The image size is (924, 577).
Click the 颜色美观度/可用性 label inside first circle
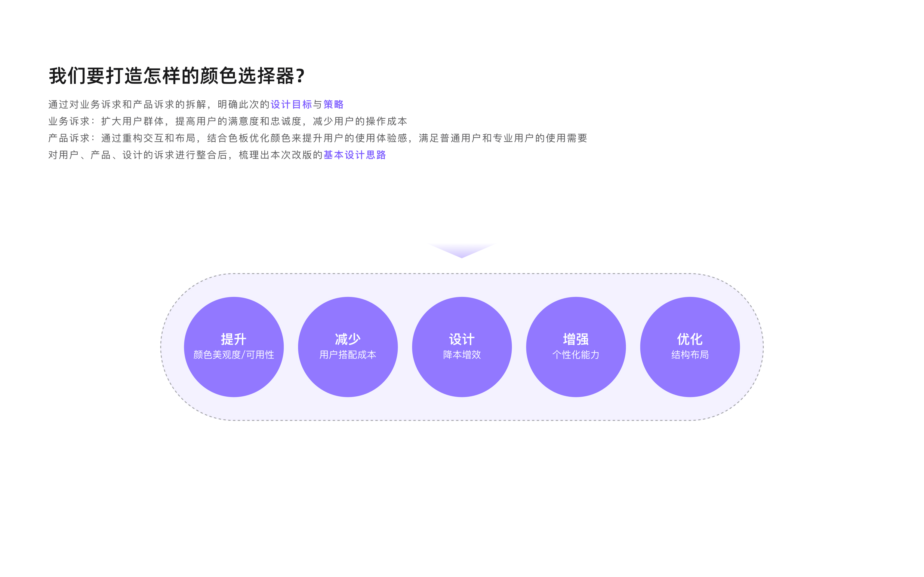(x=234, y=355)
